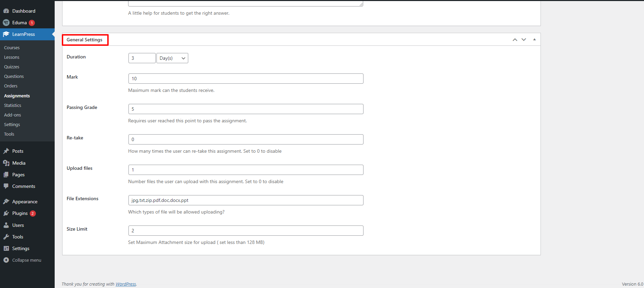Open the Media menu label
Screen dimensions: 644x288
click(x=19, y=163)
